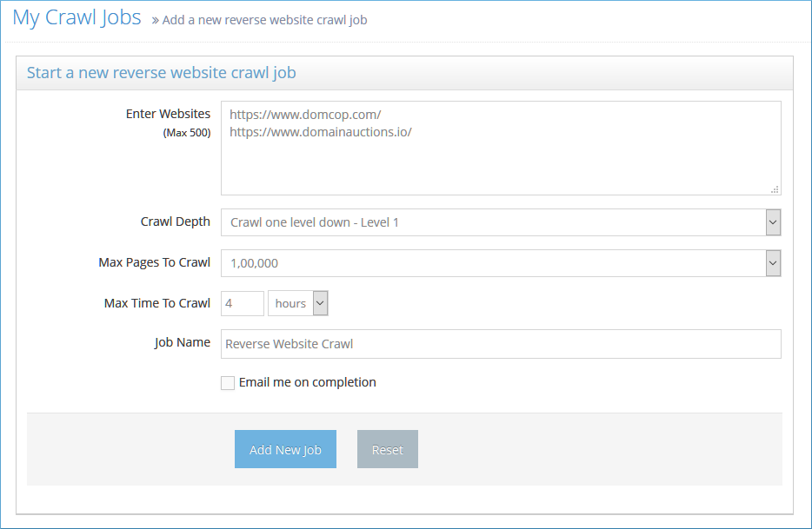
Task: Click the domcop.com URL line
Action: [x=305, y=115]
